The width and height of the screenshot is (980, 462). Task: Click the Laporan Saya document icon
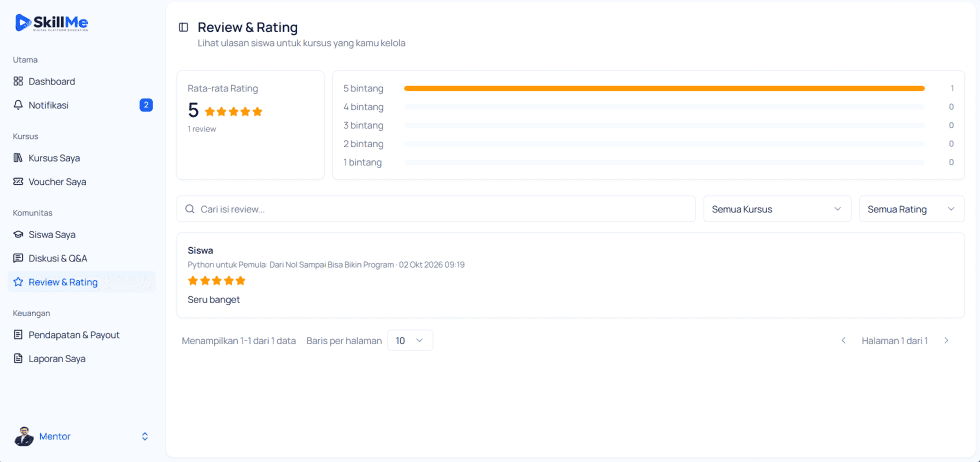pos(18,359)
